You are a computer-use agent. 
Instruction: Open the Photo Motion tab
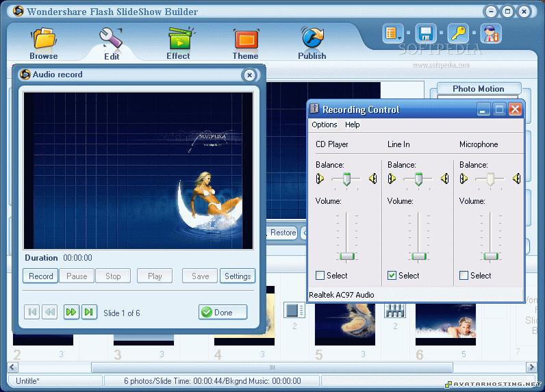coord(479,88)
